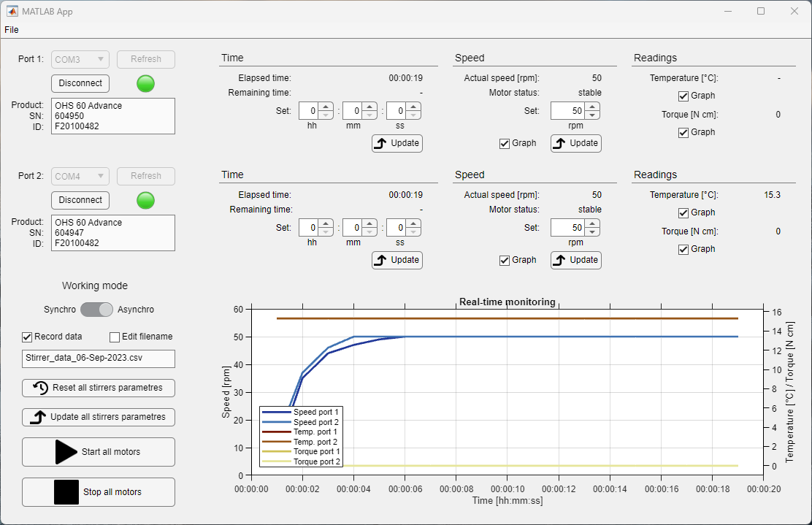
Task: Click the MATLAB logo in title bar
Action: coord(12,12)
